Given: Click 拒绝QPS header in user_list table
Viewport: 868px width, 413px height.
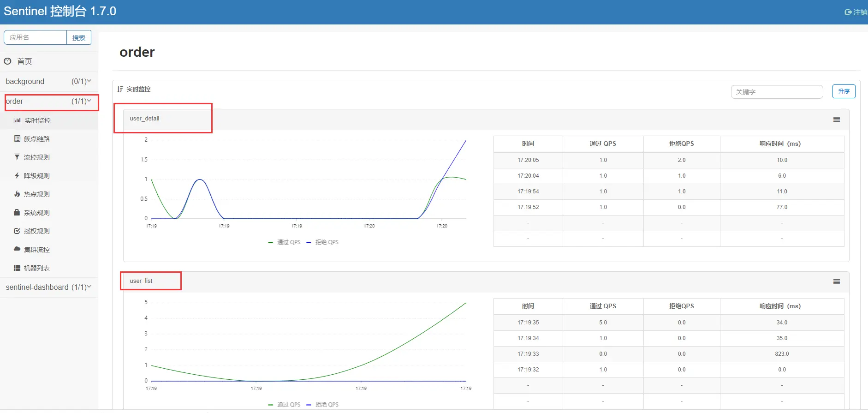Looking at the screenshot, I should click(681, 306).
